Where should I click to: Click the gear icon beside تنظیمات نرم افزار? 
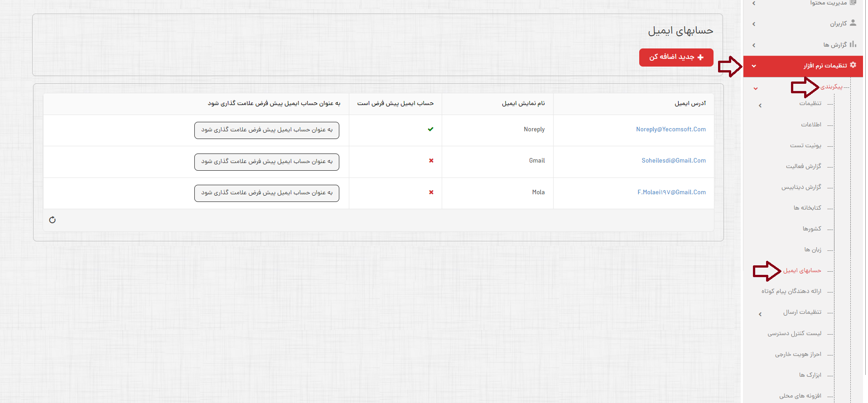[853, 65]
